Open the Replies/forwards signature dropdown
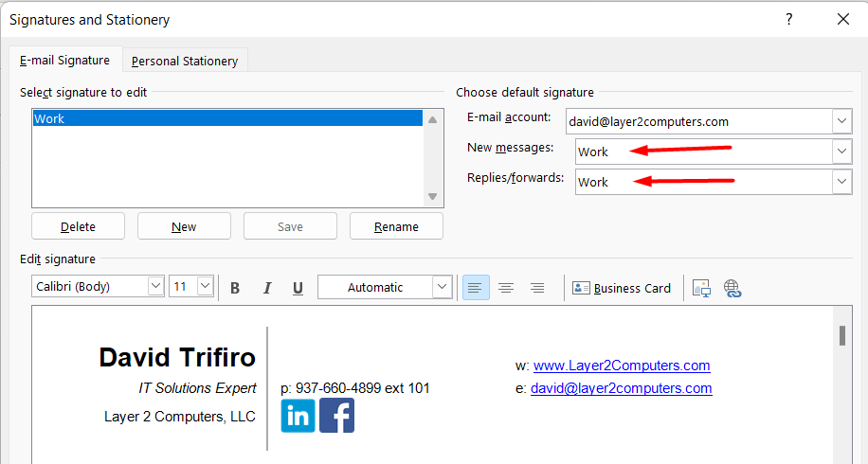This screenshot has height=464, width=868. point(841,182)
